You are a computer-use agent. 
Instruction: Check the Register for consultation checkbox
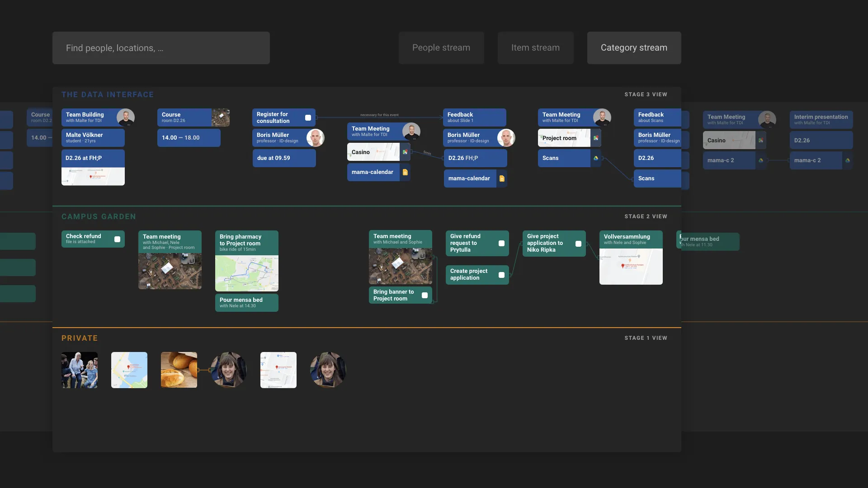point(308,117)
